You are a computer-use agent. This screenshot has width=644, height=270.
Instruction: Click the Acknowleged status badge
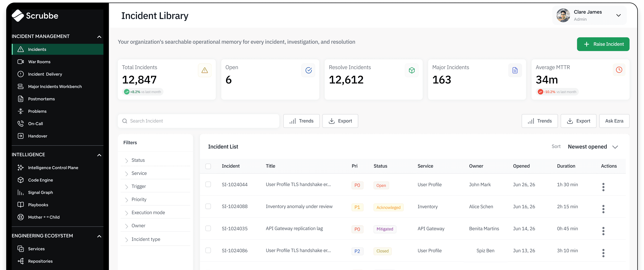click(388, 207)
